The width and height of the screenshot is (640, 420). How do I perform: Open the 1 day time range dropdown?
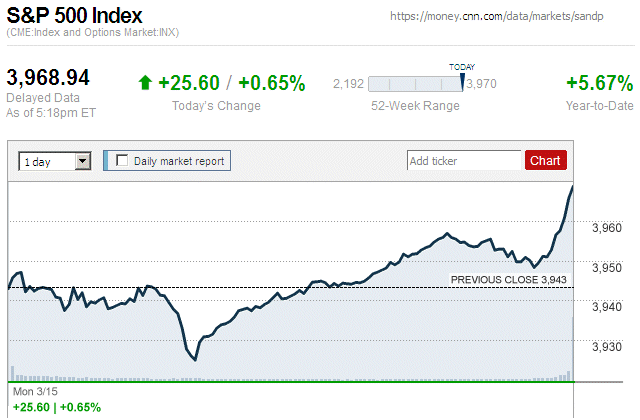[54, 160]
